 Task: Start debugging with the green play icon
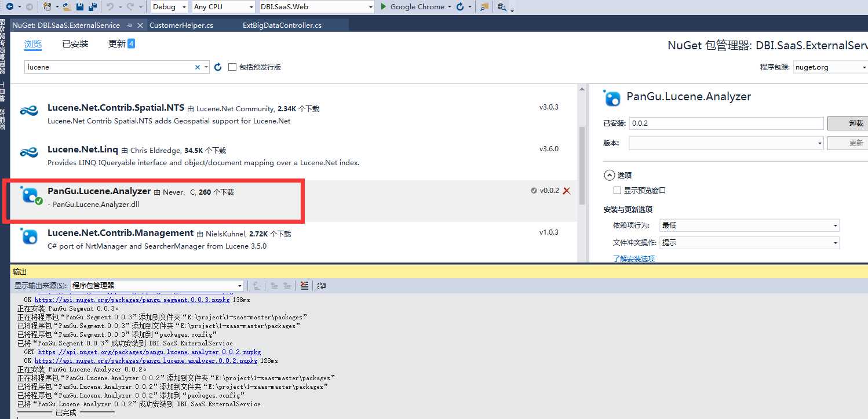pyautogui.click(x=383, y=6)
